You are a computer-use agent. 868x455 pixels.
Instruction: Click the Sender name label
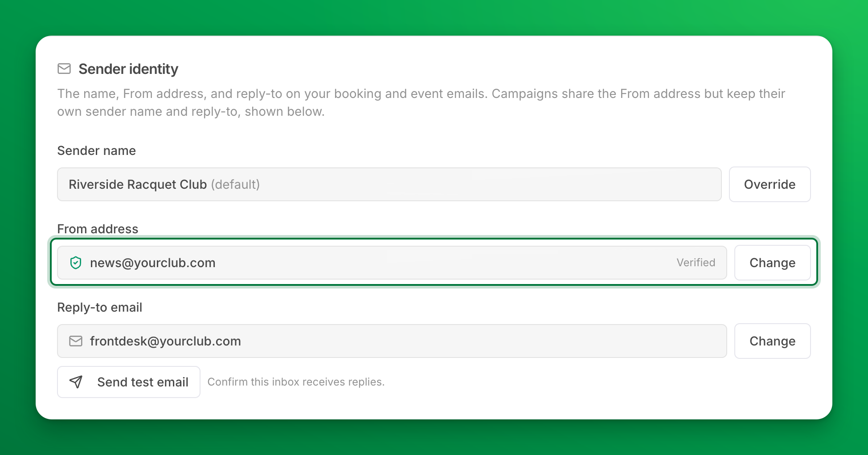[x=97, y=150]
